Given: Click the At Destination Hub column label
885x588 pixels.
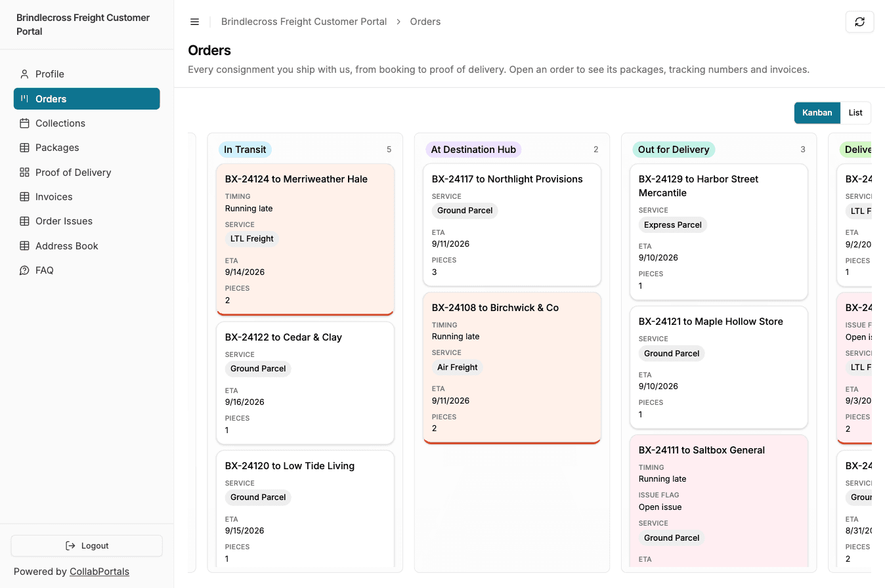Looking at the screenshot, I should 473,150.
